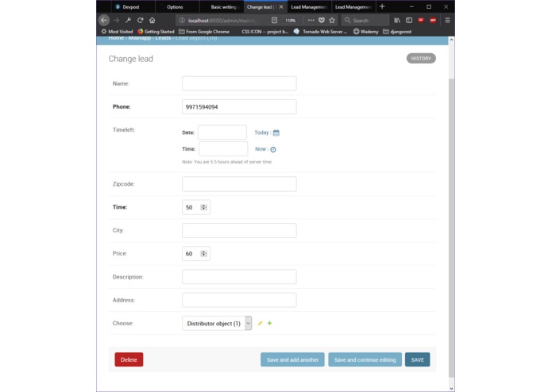This screenshot has height=392, width=552.
Task: Open calendar picker icon next to Today
Action: [x=276, y=133]
